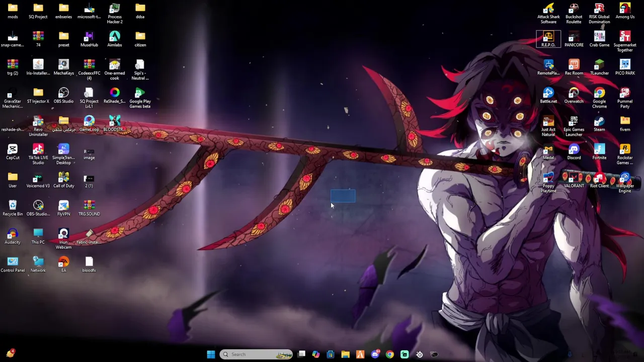Select the Among Us desktop icon

(625, 11)
